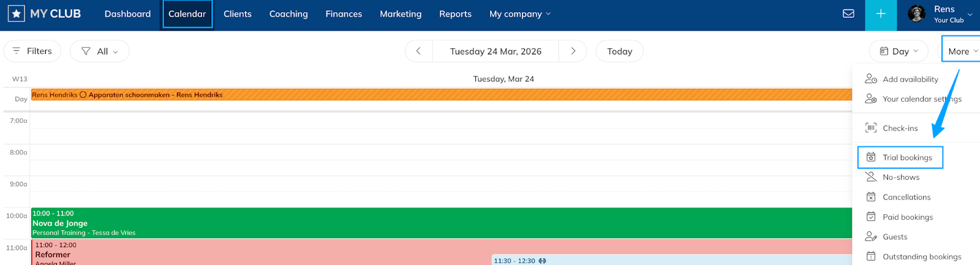Open Rens profile avatar
980x265 pixels.
(x=916, y=14)
